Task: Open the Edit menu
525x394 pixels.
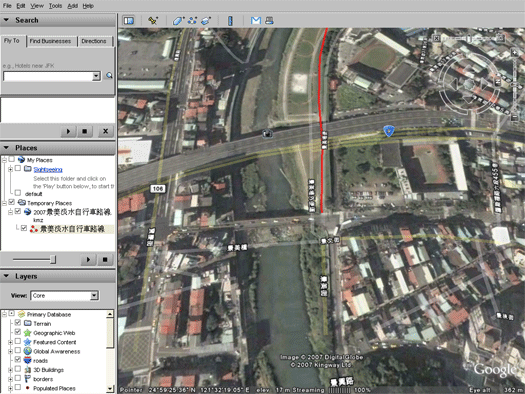Action: click(21, 6)
